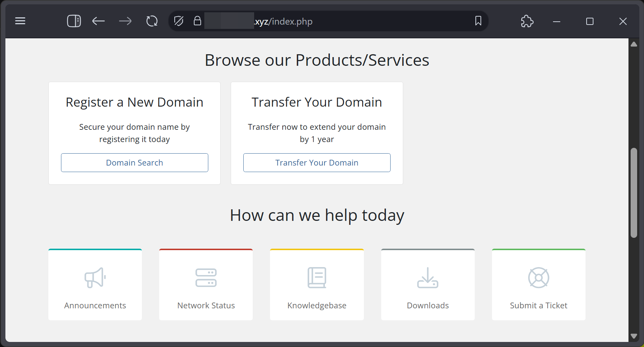This screenshot has height=347, width=644.
Task: Click the Register a New Domain heading
Action: click(135, 102)
